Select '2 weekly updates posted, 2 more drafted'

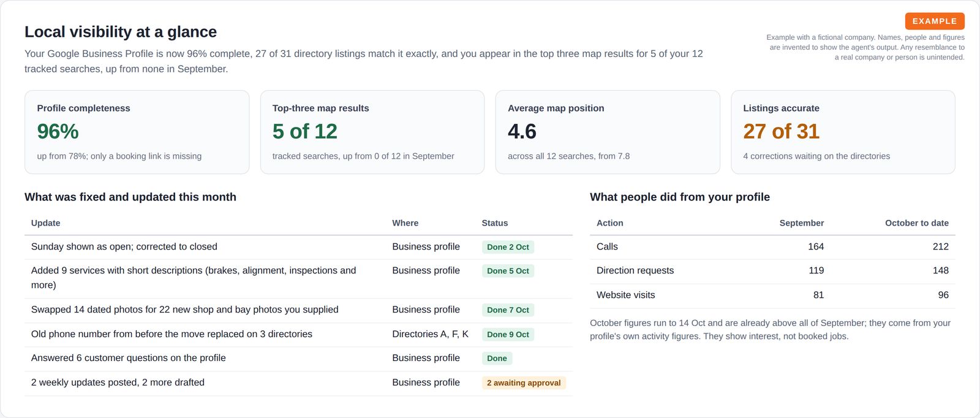coord(118,382)
